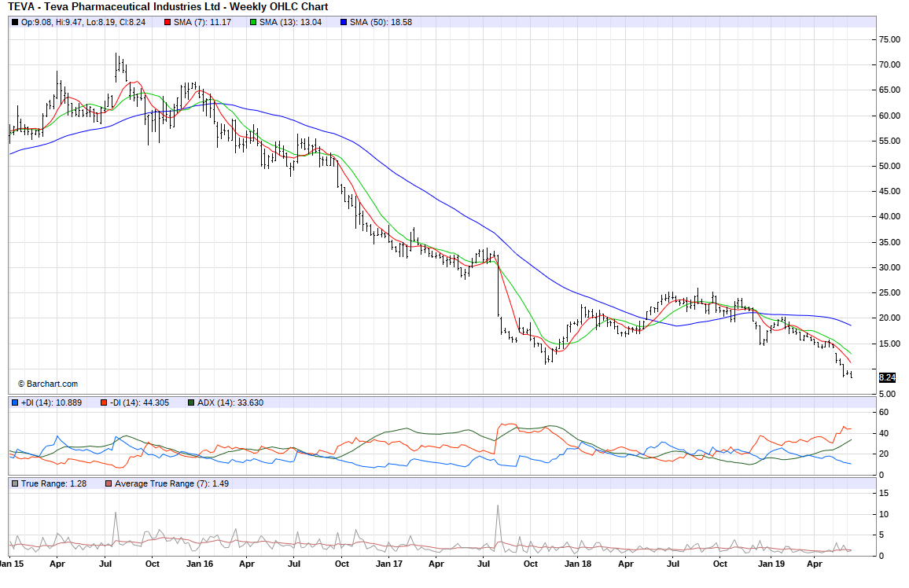
Task: Click the Jan 15 date axis label
Action: click(12, 564)
